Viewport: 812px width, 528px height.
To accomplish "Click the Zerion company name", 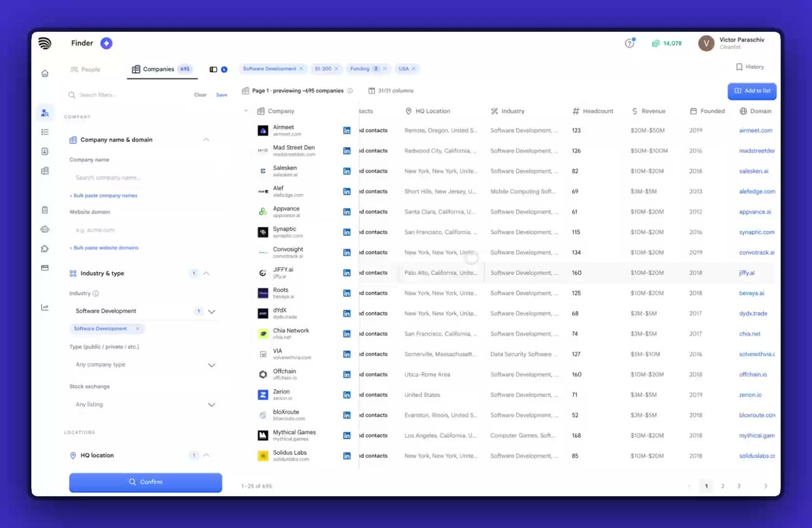I will coord(281,392).
